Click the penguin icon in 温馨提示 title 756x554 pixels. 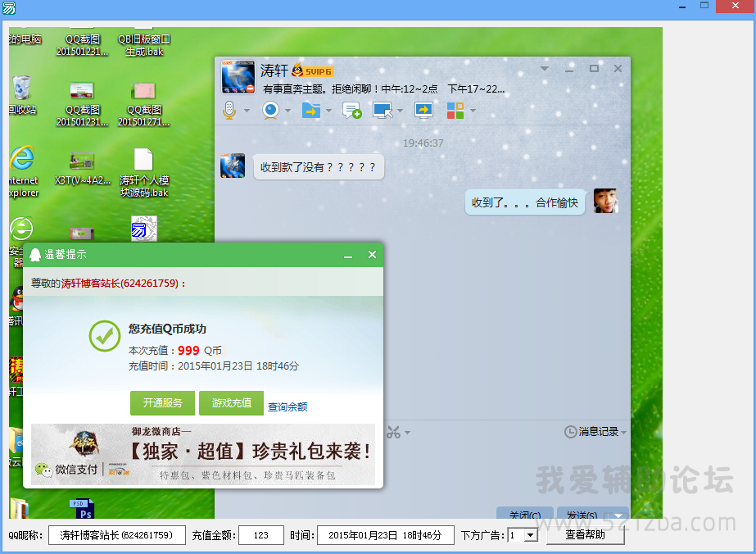pyautogui.click(x=35, y=255)
